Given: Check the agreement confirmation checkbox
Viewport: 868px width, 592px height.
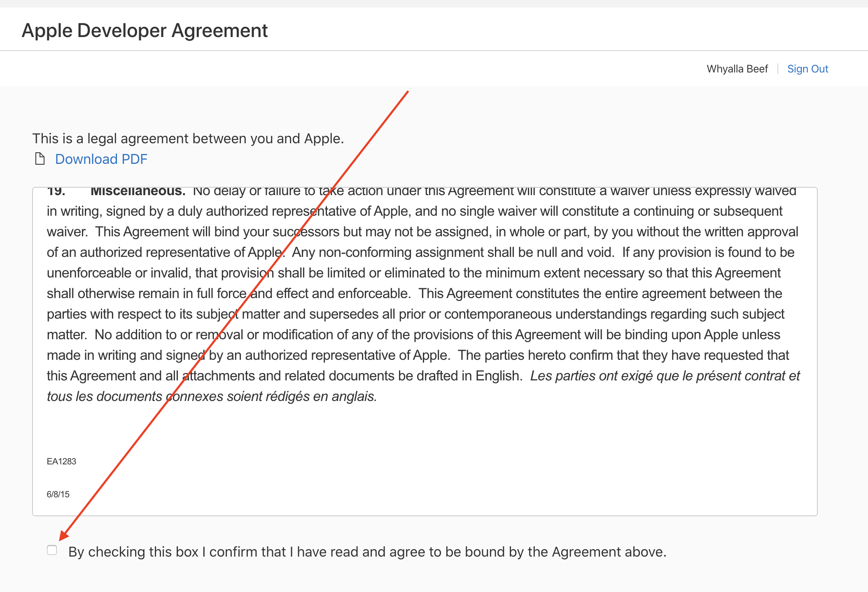Looking at the screenshot, I should pos(52,550).
